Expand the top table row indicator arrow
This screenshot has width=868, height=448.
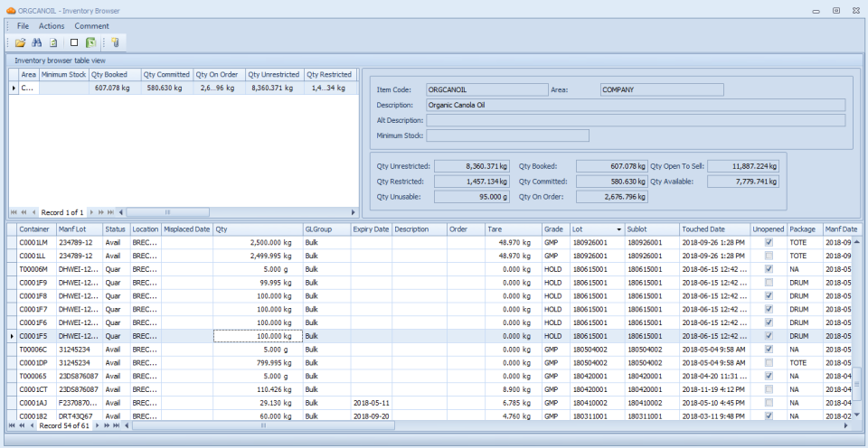(14, 88)
